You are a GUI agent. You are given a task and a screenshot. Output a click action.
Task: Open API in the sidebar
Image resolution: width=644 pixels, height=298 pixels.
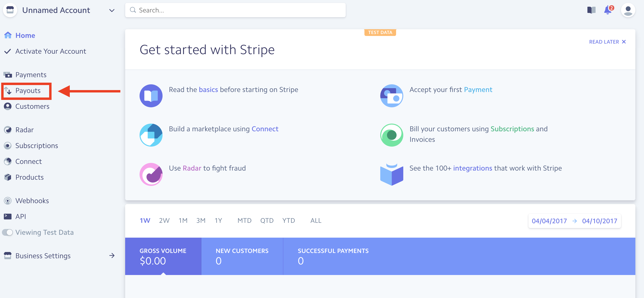21,216
